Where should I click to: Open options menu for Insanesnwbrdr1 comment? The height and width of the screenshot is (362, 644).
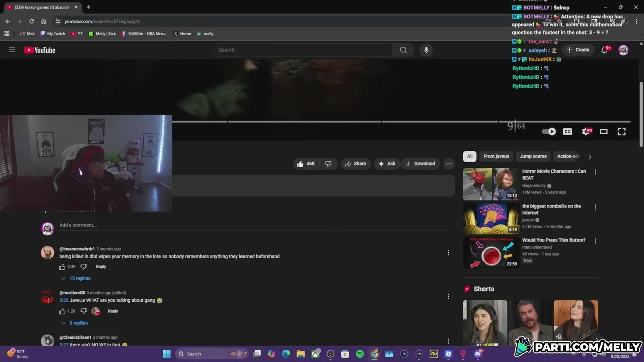(448, 253)
